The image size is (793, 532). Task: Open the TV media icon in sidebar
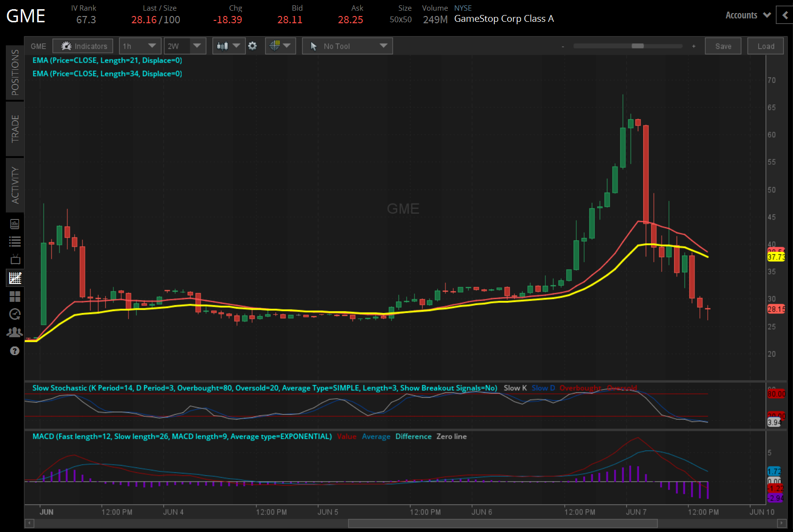click(x=15, y=259)
